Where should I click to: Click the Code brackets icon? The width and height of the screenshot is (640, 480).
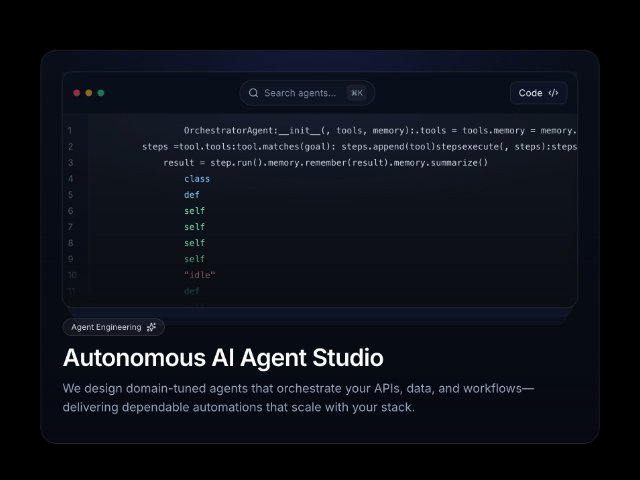click(x=553, y=93)
